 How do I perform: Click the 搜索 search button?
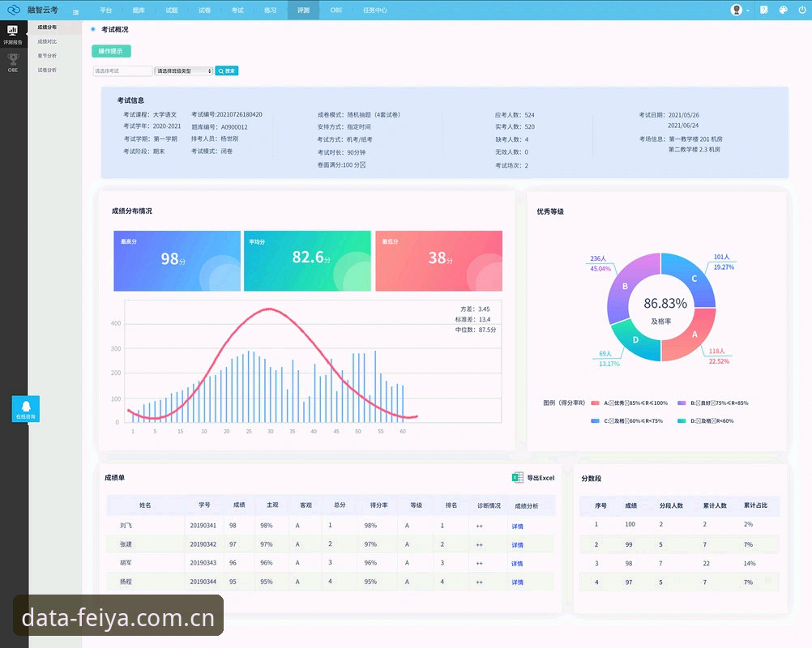pos(227,71)
